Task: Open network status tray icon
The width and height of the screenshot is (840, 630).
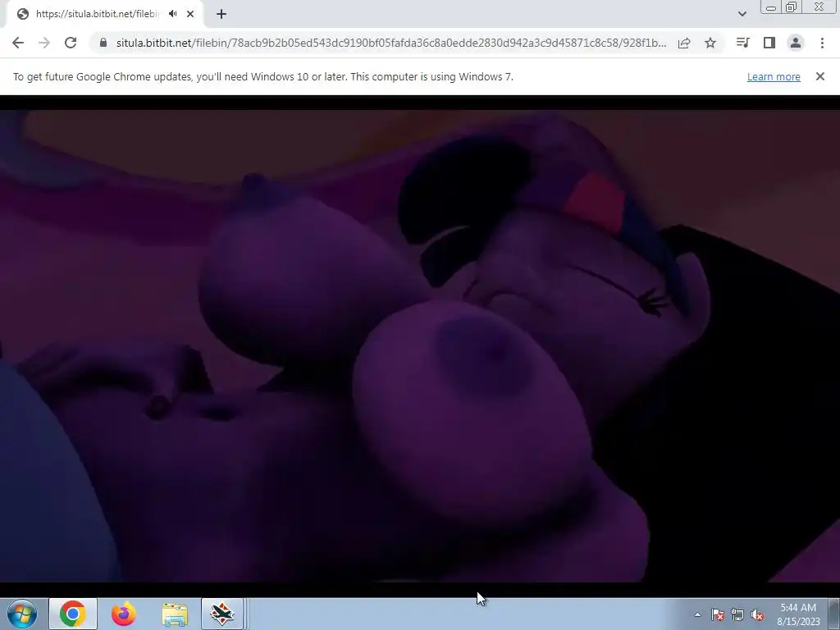Action: pyautogui.click(x=737, y=614)
